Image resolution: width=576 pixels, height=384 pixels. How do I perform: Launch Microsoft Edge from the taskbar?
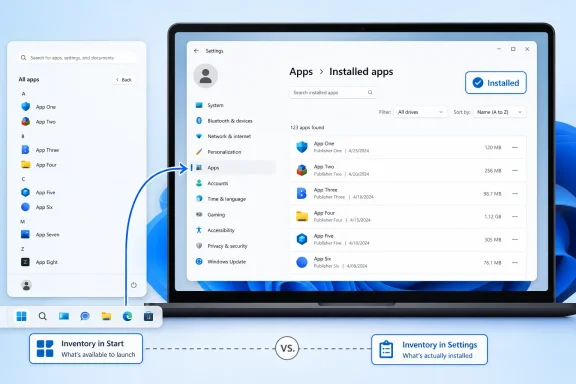tap(127, 316)
